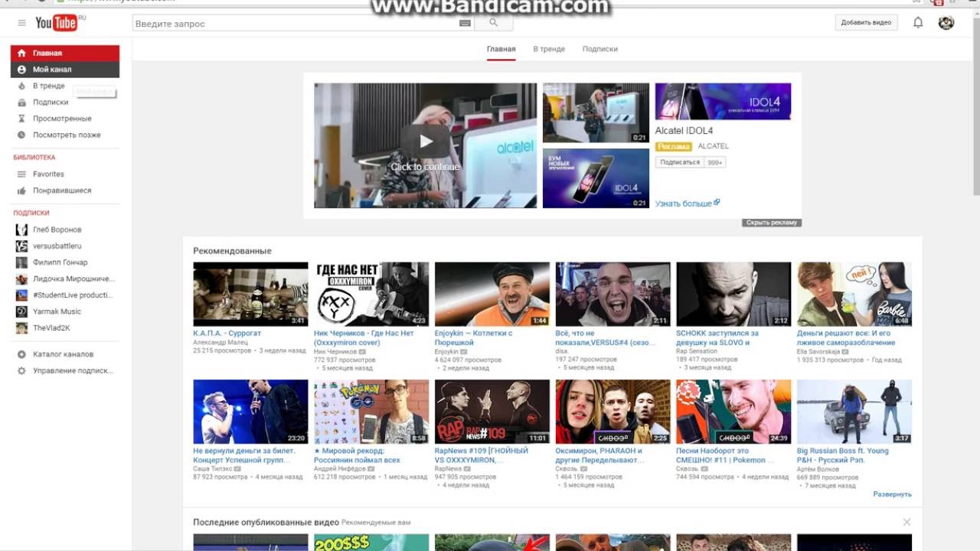Click the Alcatel IDOL4 ad title
This screenshot has height=551, width=980.
coord(684,131)
